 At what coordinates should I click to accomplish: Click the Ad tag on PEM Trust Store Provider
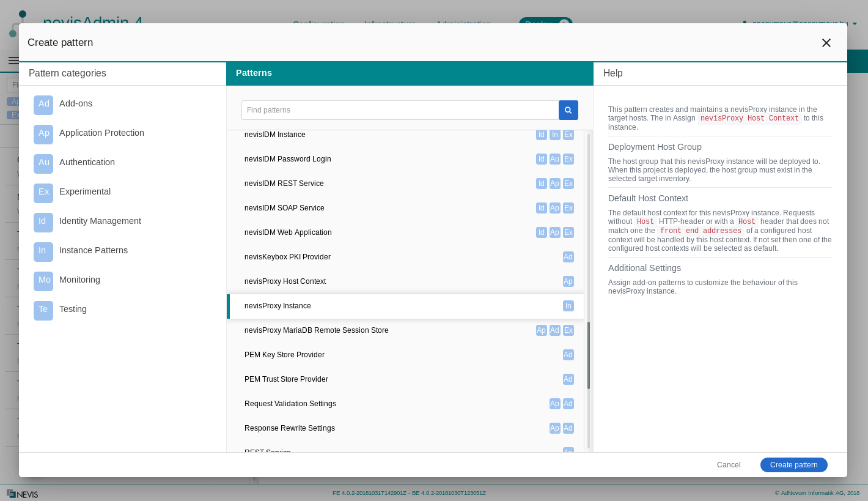(568, 379)
